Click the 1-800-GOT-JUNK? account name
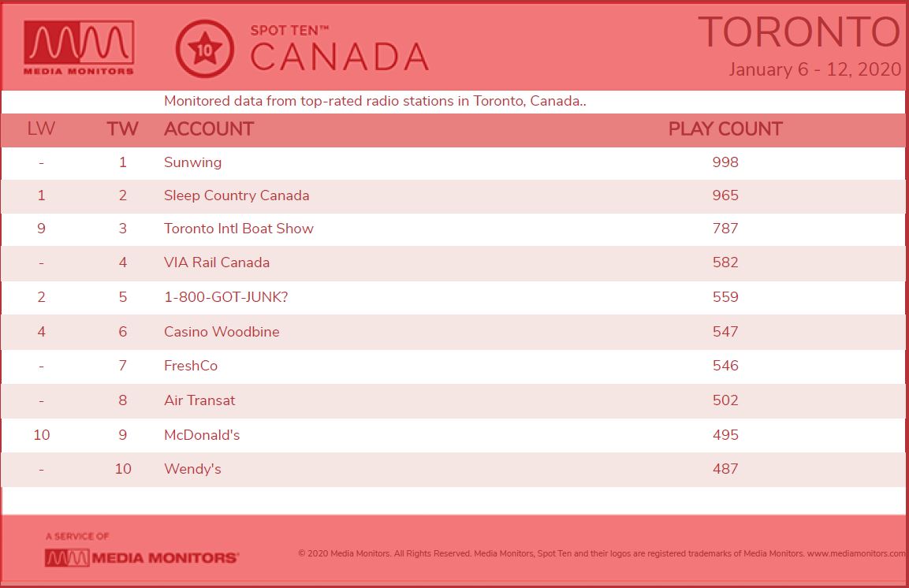The width and height of the screenshot is (909, 588). click(x=226, y=297)
